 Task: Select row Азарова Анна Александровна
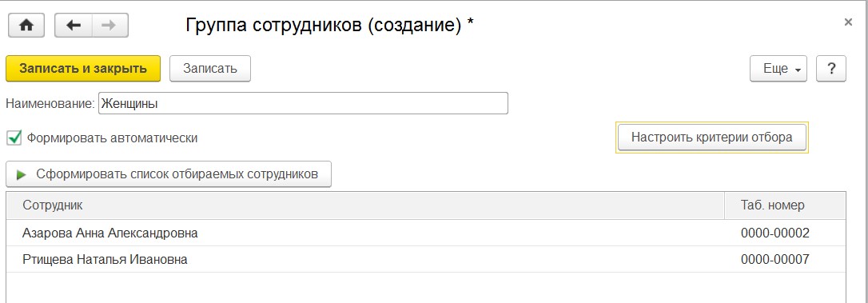click(426, 233)
